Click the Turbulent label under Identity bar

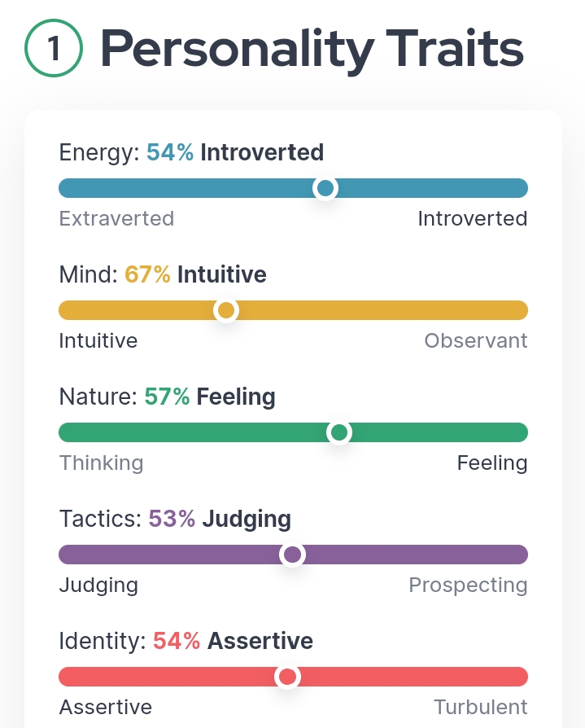pos(481,707)
